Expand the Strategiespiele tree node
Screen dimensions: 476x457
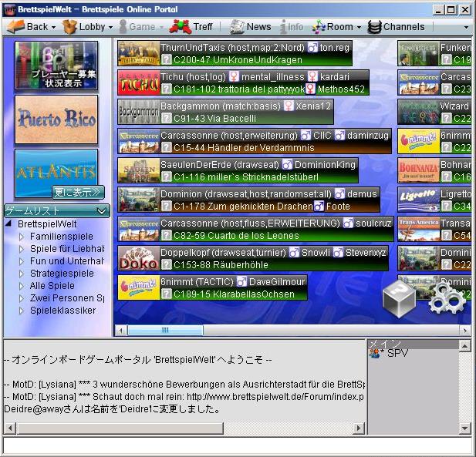(x=22, y=274)
